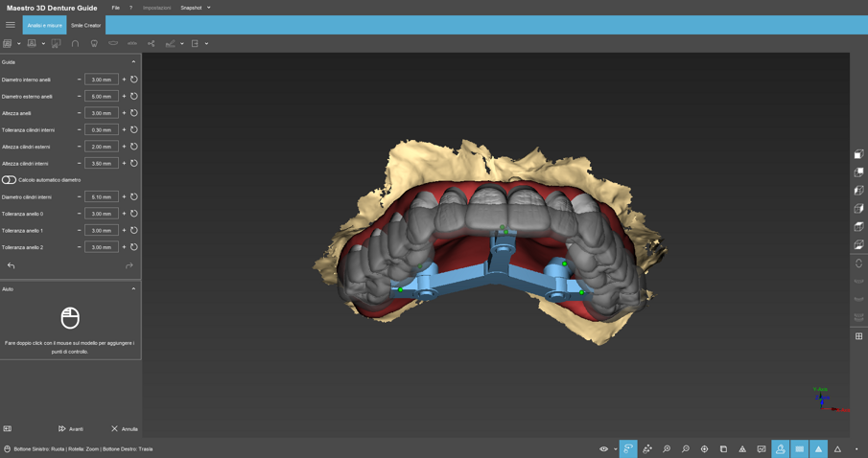Image resolution: width=868 pixels, height=458 pixels.
Task: Toggle Calcolo automatico diametro switch
Action: click(9, 180)
